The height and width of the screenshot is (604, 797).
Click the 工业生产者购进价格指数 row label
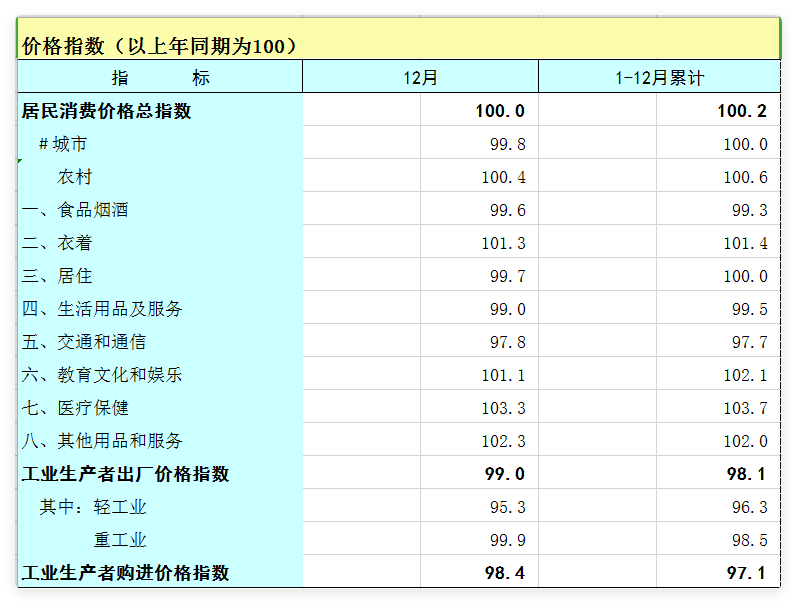tap(125, 573)
